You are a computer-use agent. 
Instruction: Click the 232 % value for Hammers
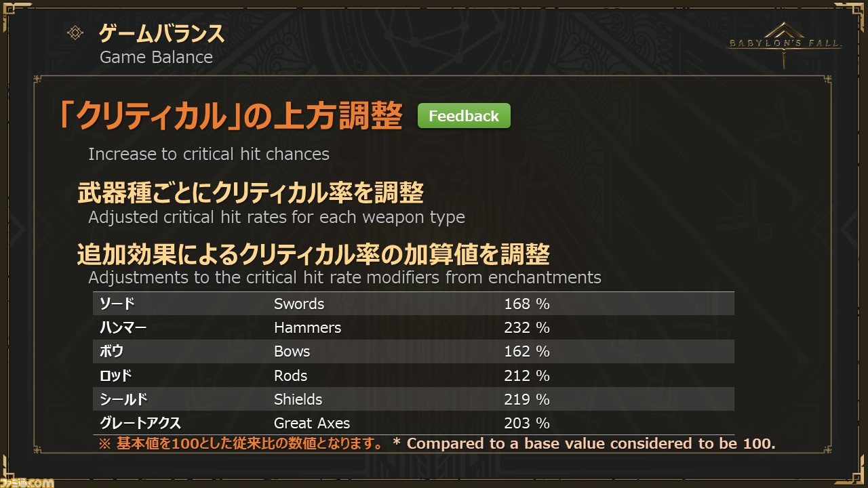tap(526, 327)
